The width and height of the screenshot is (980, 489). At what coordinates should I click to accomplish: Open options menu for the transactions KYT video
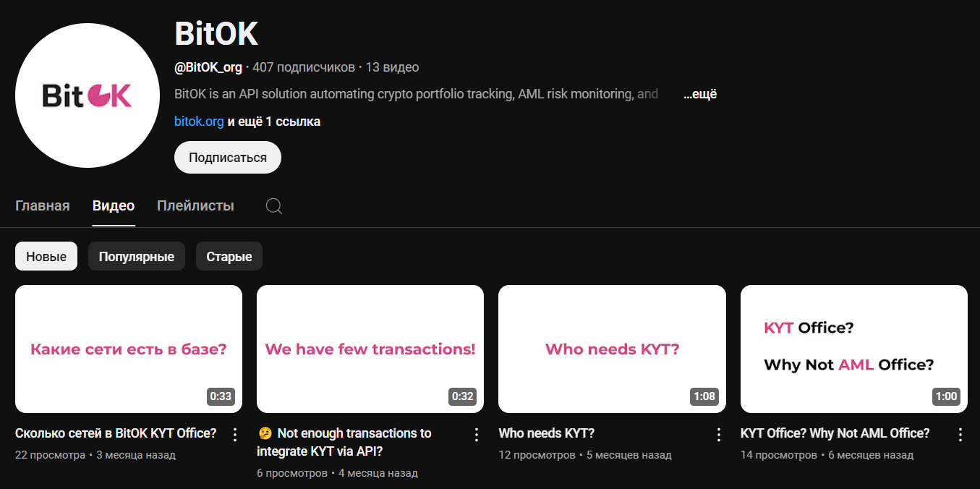pyautogui.click(x=476, y=434)
